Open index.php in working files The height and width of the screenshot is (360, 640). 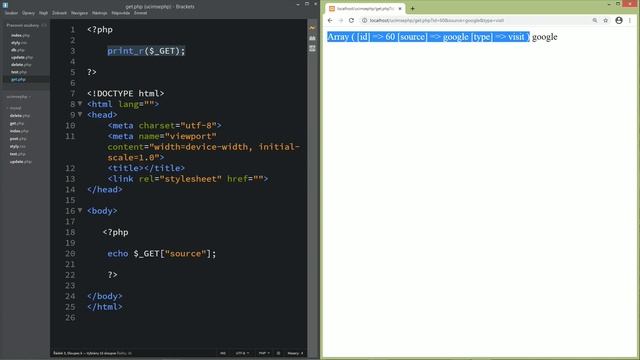click(20, 36)
